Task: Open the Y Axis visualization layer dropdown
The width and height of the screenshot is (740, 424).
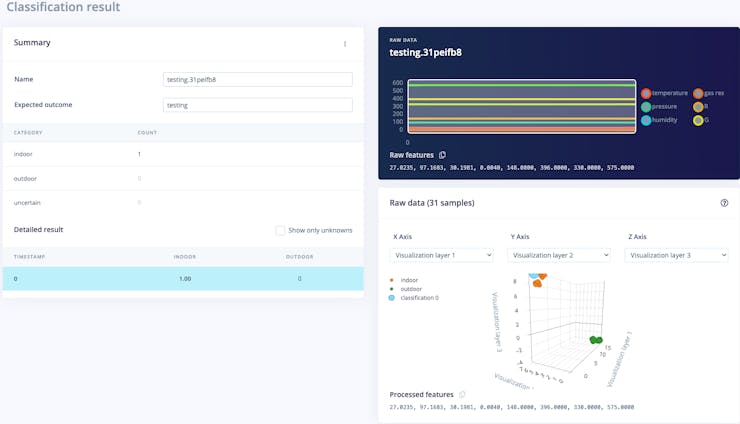Action: pos(559,255)
